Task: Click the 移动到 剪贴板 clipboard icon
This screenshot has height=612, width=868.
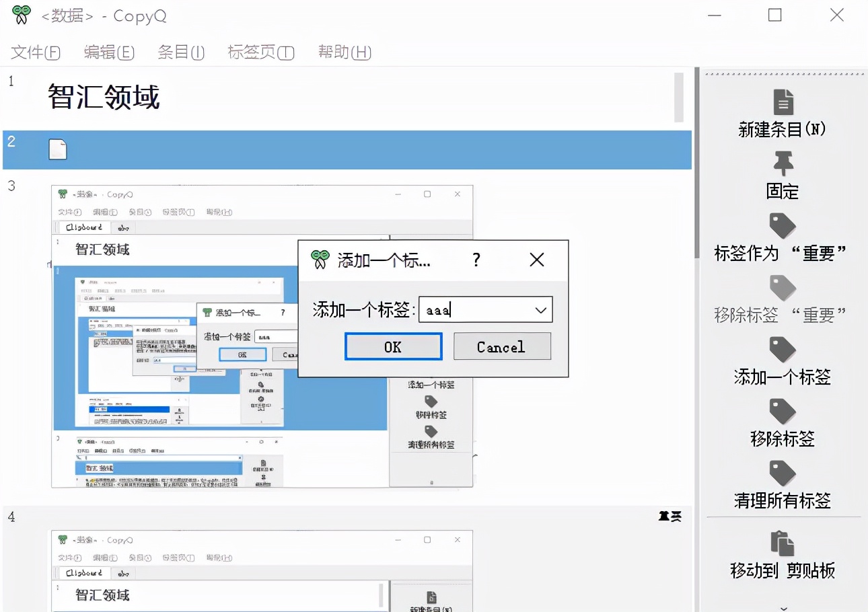Action: [782, 543]
